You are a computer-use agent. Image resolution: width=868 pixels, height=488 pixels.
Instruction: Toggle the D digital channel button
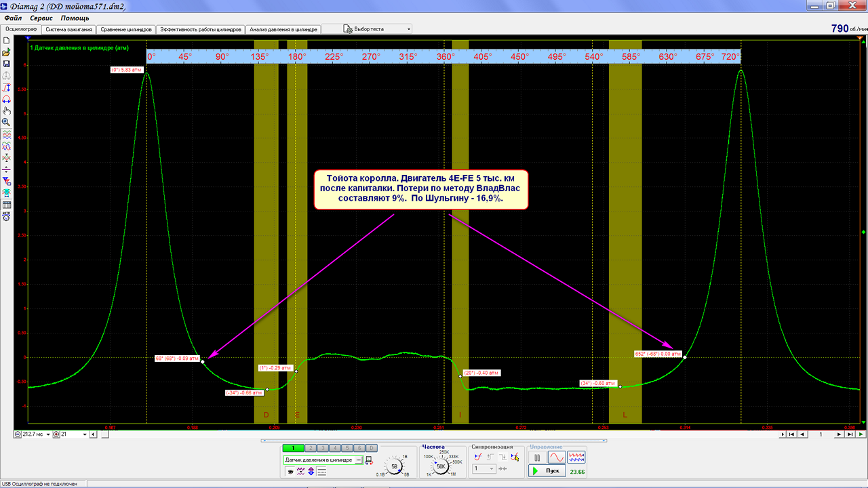(371, 448)
